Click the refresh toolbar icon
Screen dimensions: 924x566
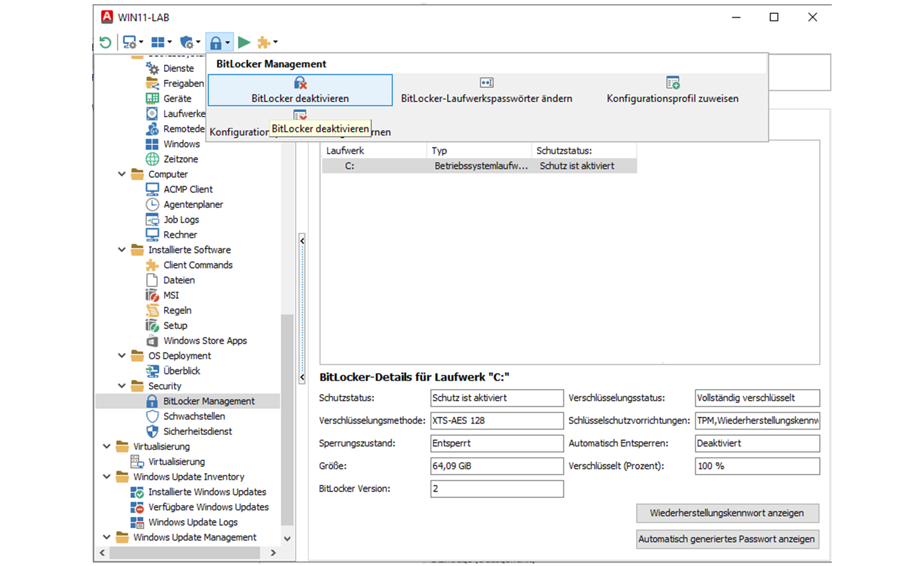coord(105,42)
